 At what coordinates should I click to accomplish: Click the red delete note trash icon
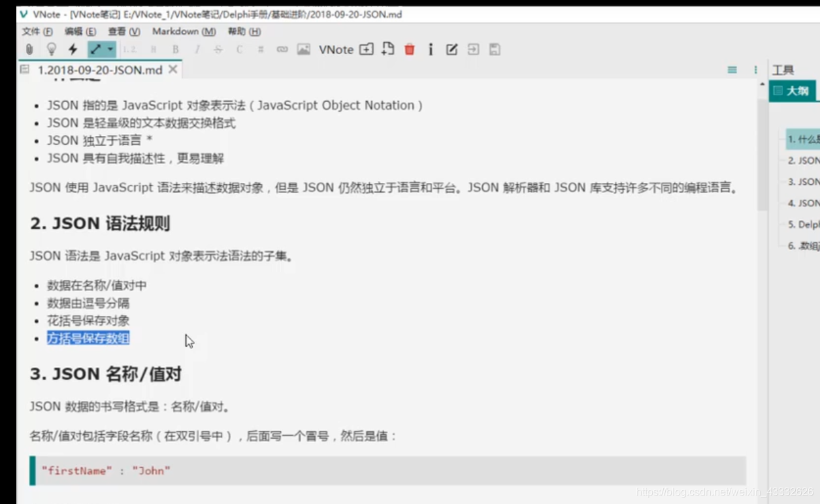click(409, 49)
